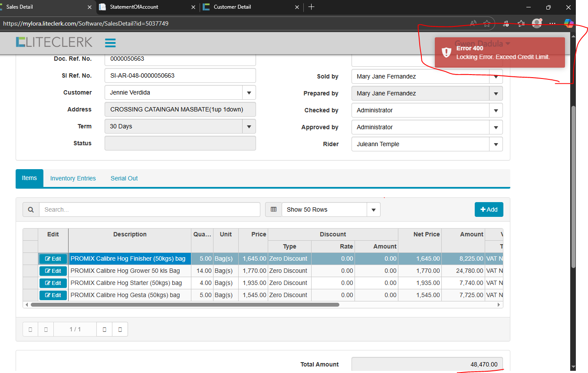The height and width of the screenshot is (373, 588).
Task: Click the browser favorites star icon
Action: (487, 23)
